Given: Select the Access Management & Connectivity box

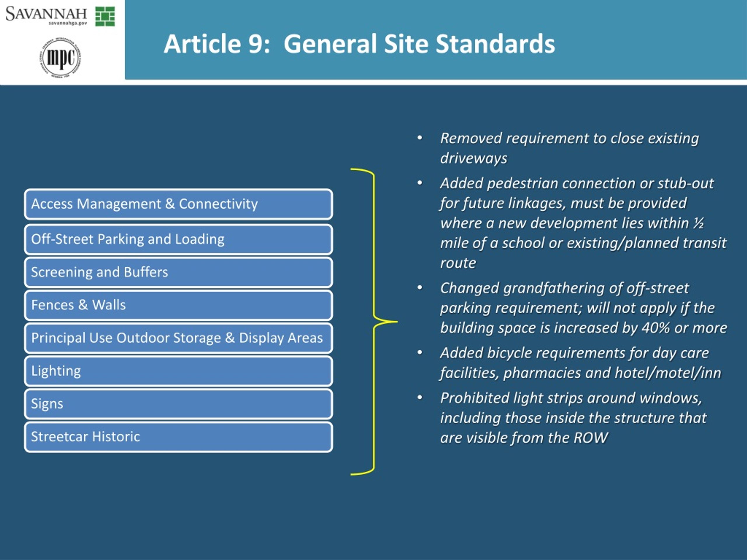Looking at the screenshot, I should pyautogui.click(x=179, y=204).
